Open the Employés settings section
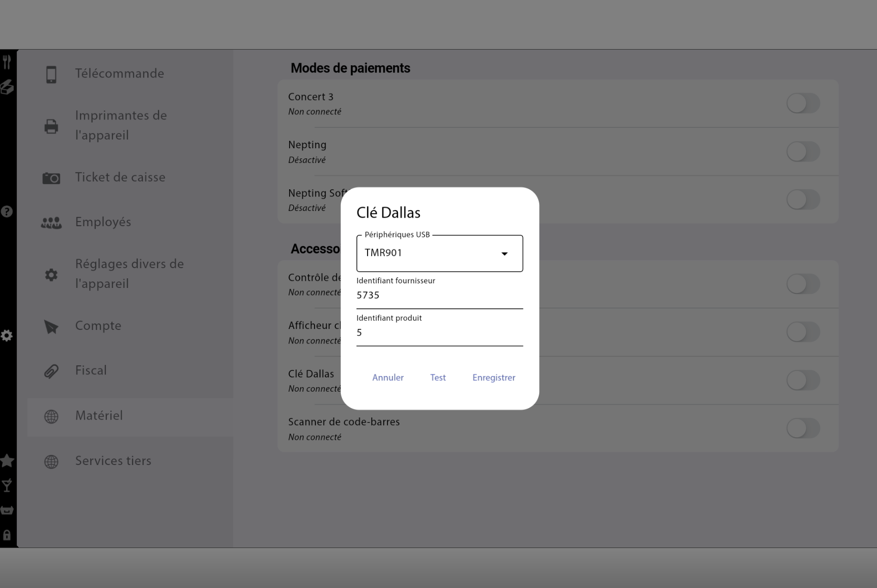The image size is (877, 588). pos(103,222)
